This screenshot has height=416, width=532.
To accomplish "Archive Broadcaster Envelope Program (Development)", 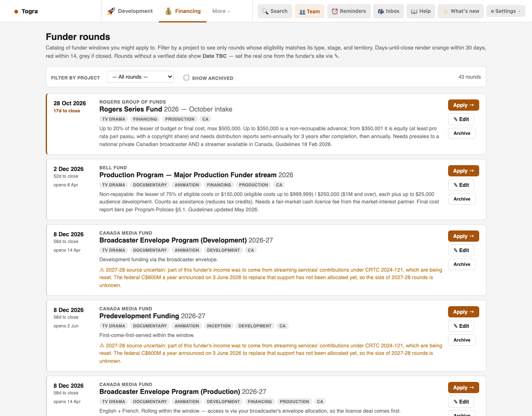I will point(462,264).
